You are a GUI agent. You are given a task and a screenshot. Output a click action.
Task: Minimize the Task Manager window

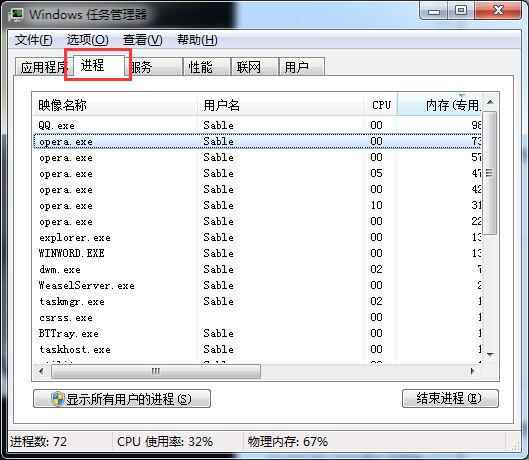click(x=434, y=11)
